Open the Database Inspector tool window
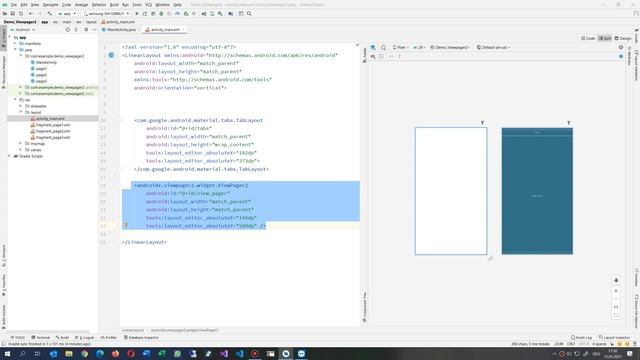The height and width of the screenshot is (360, 640). (141, 338)
